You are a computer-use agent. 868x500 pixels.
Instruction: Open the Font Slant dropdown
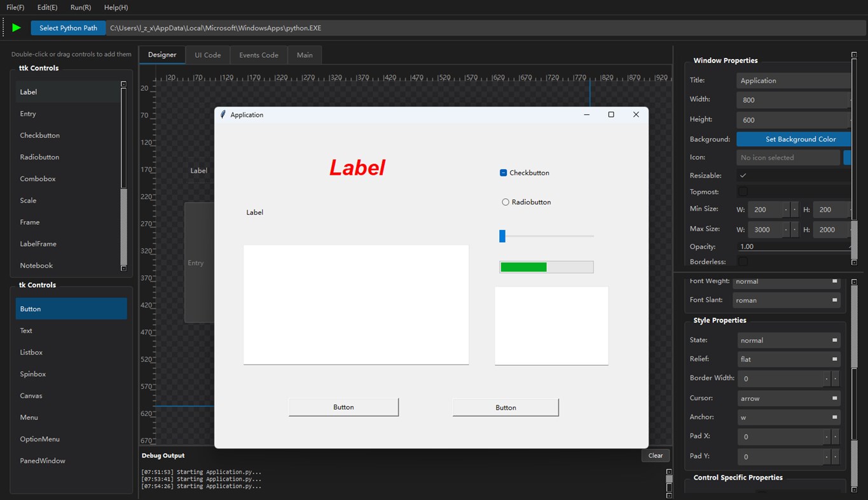787,300
